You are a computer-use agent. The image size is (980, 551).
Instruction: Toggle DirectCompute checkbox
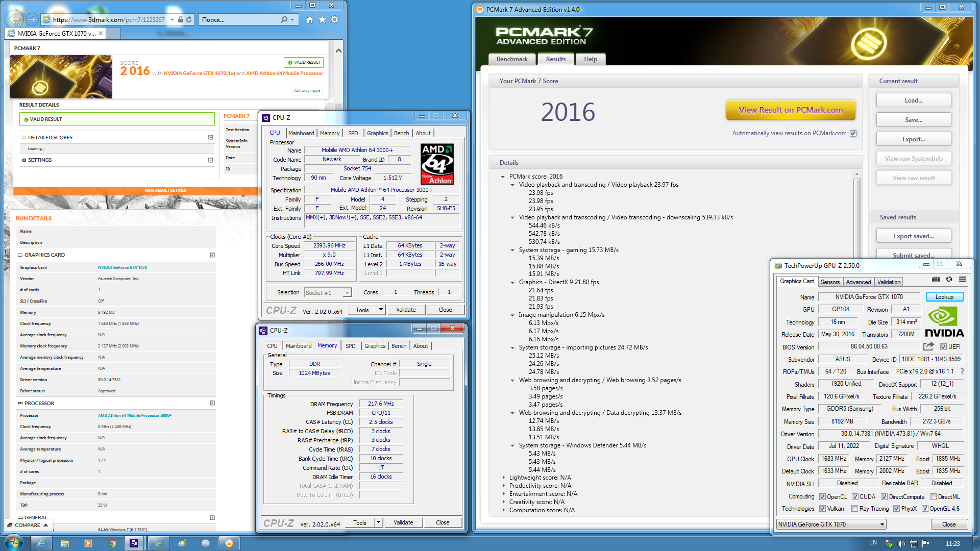[x=884, y=496]
